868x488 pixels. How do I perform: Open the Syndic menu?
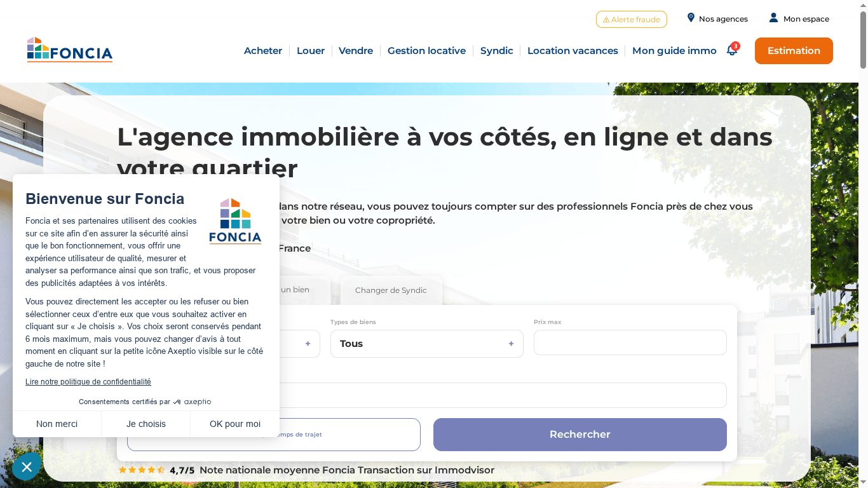[496, 51]
